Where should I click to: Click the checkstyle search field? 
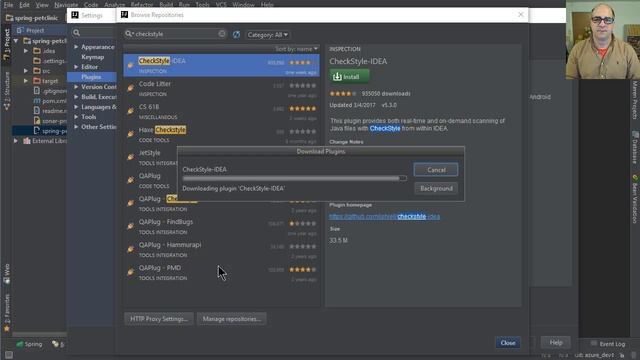click(x=176, y=34)
